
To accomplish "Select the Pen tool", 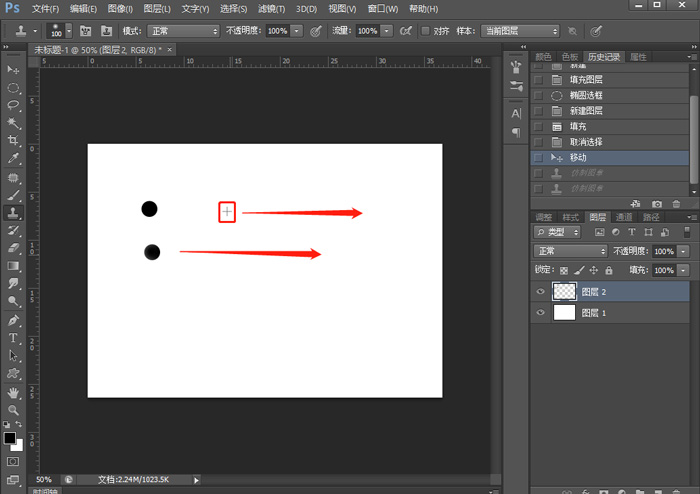I will (x=13, y=320).
